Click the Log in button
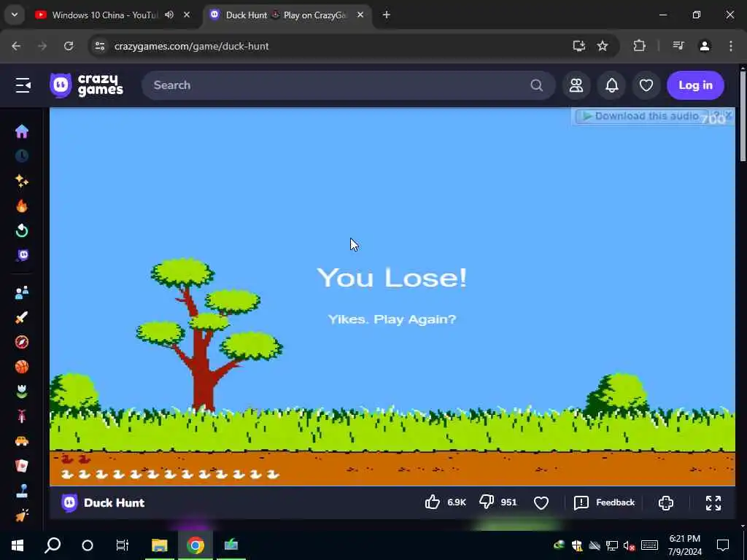The width and height of the screenshot is (747, 560). point(695,85)
